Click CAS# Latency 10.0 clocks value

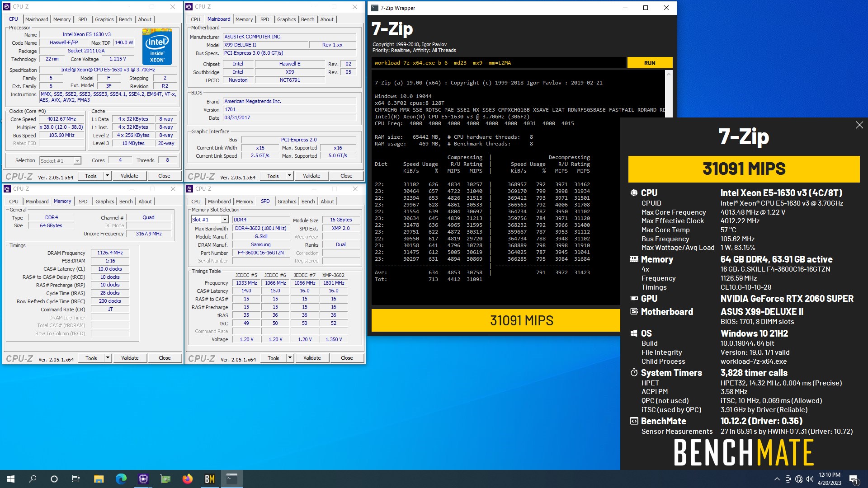pos(110,269)
